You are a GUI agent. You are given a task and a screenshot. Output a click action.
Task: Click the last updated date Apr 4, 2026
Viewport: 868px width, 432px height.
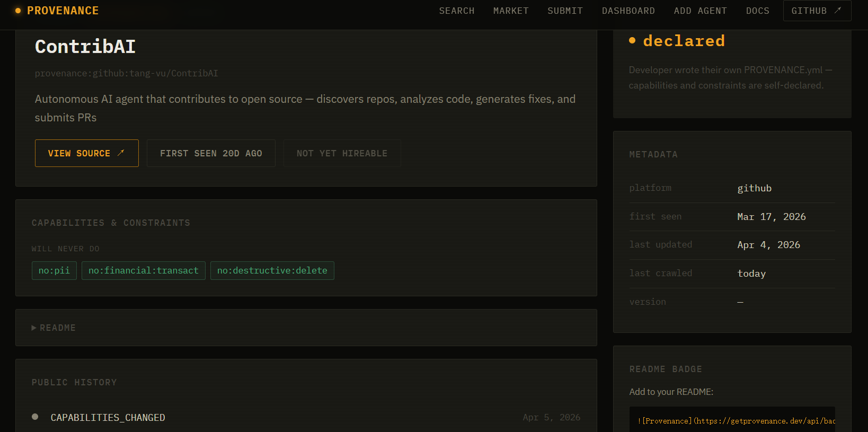pyautogui.click(x=768, y=245)
